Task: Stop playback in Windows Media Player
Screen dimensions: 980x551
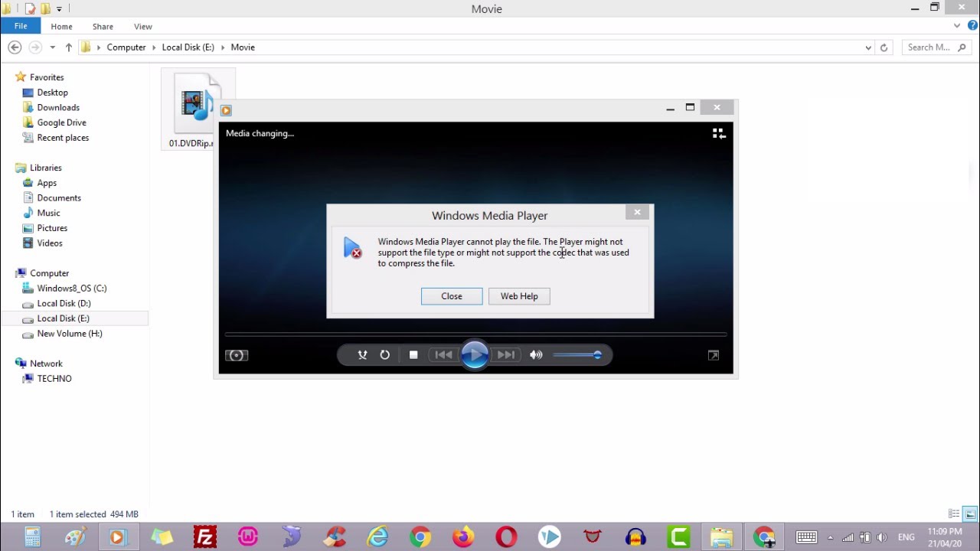Action: point(413,355)
